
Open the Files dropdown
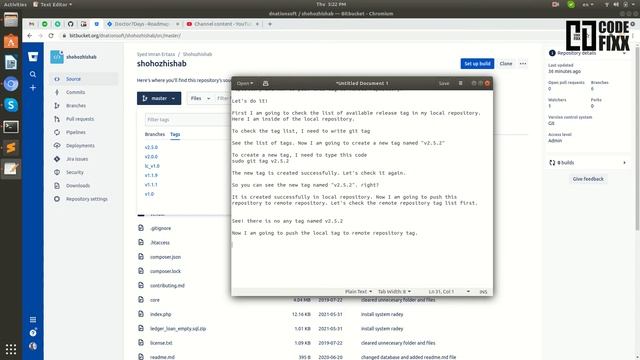coord(200,98)
